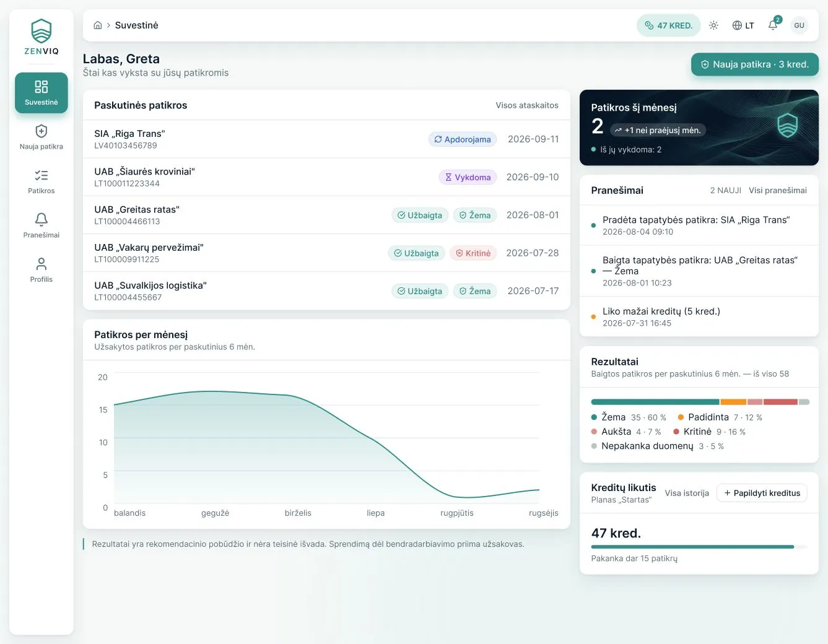The height and width of the screenshot is (644, 828).
Task: Select Suvestinė in the sidebar
Action: tap(41, 93)
